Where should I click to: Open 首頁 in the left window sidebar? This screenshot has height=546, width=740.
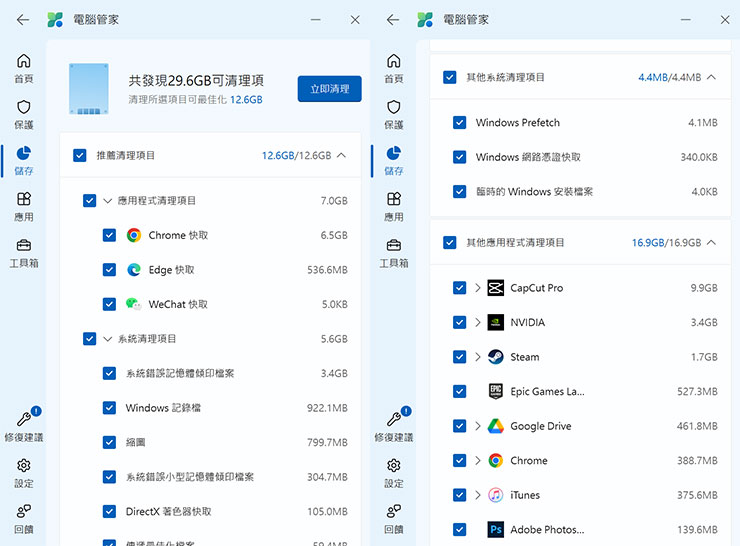[x=24, y=68]
